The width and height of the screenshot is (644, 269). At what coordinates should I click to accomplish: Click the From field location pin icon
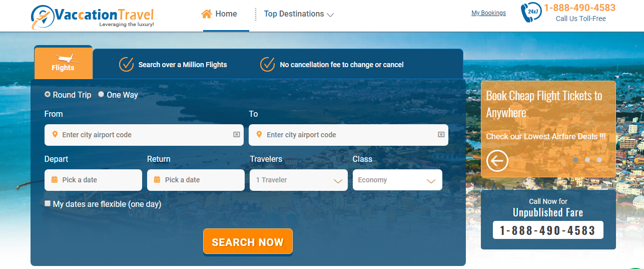tap(55, 135)
